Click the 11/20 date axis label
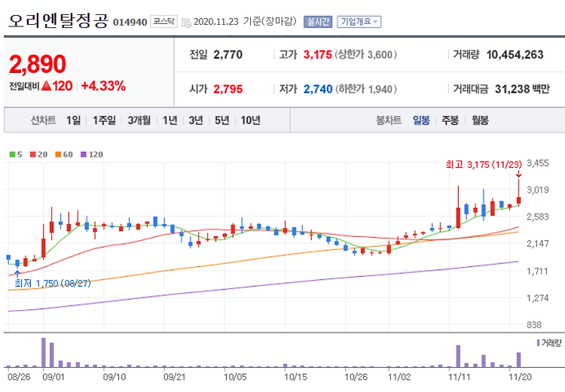The image size is (565, 392). tap(520, 377)
